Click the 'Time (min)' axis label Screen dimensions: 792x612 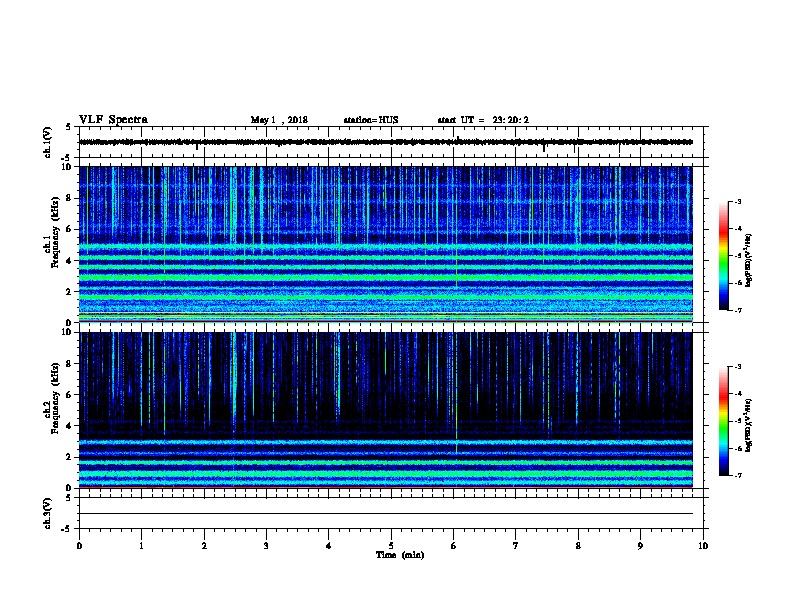pos(400,555)
